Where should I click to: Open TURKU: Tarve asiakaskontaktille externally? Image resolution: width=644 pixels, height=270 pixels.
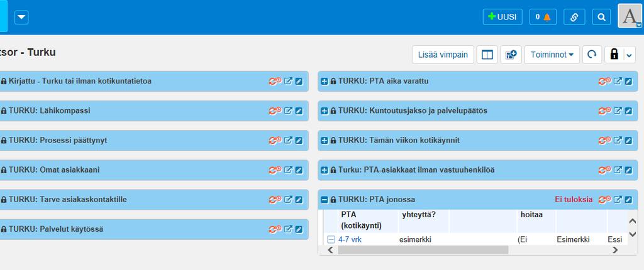288,200
